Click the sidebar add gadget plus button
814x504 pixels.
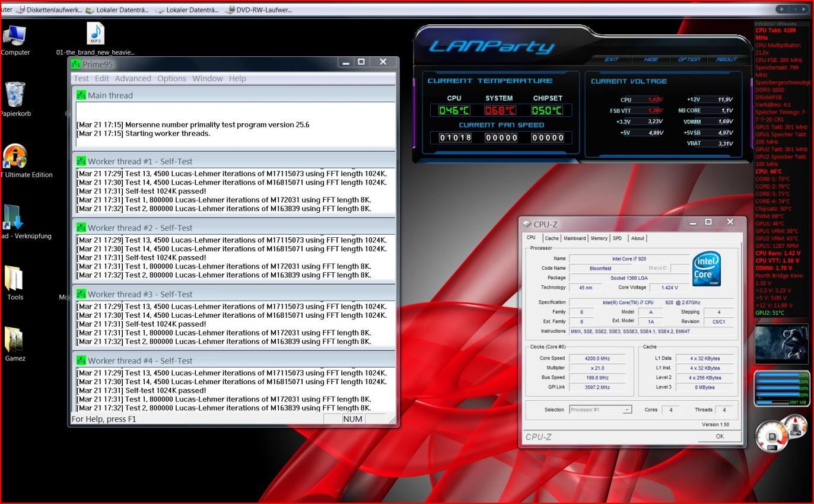(x=781, y=9)
